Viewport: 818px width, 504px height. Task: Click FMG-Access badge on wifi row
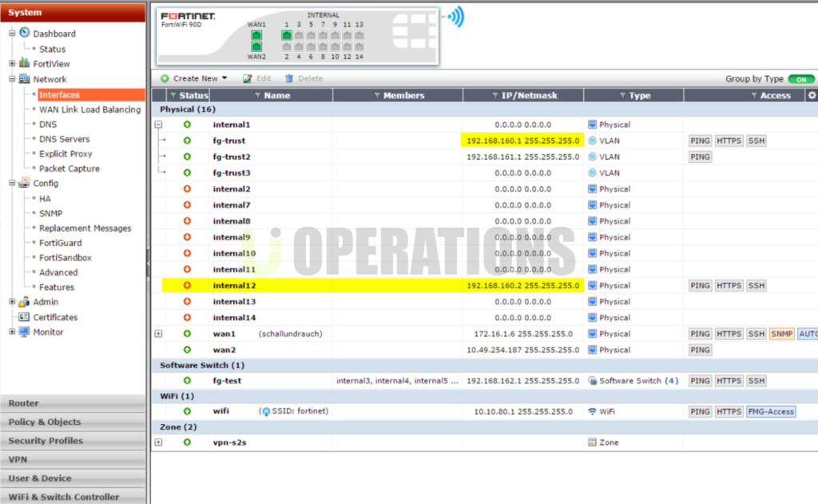[x=771, y=411]
